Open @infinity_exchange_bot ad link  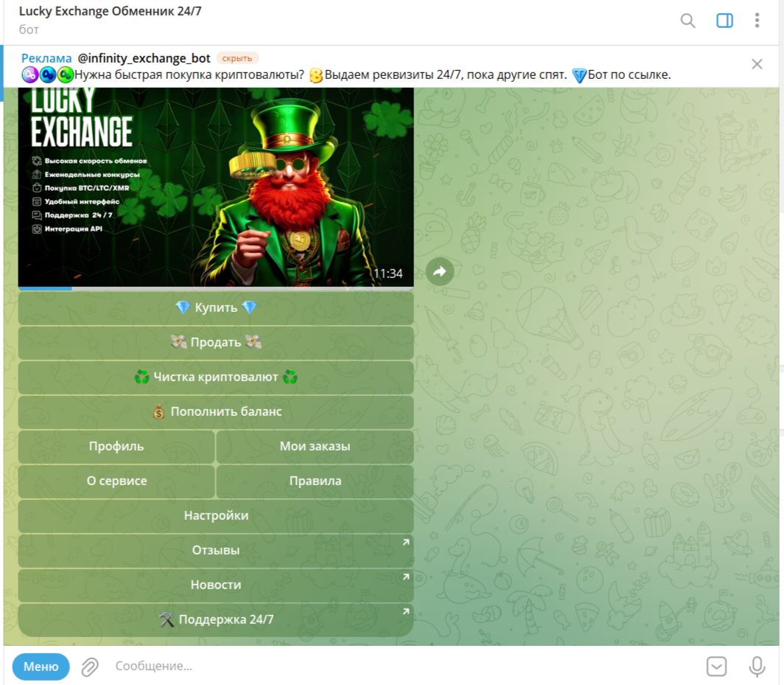(144, 58)
